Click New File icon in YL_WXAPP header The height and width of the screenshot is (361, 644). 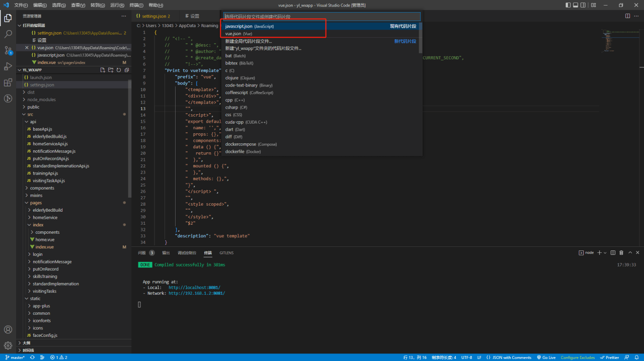(x=103, y=70)
